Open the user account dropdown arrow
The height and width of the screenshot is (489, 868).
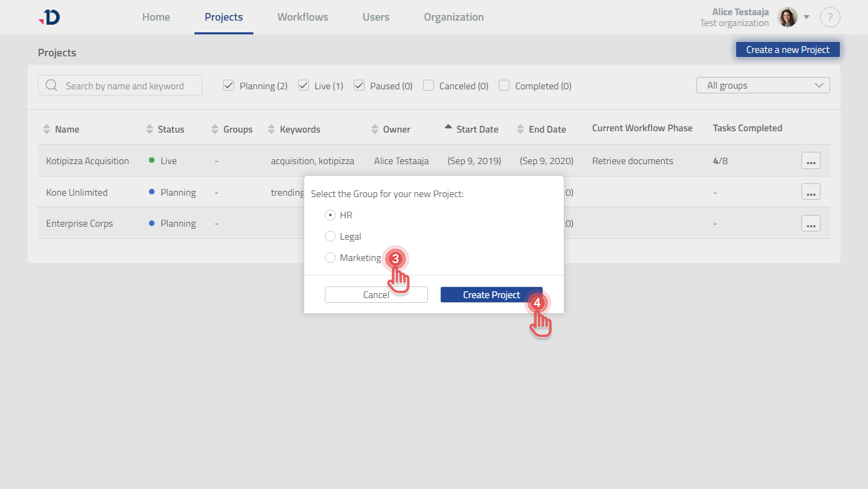807,17
